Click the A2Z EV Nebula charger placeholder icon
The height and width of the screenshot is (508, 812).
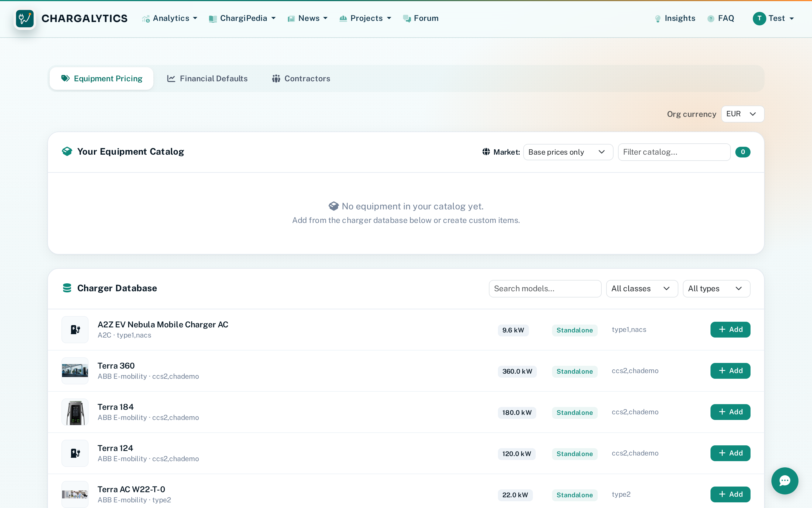75,330
